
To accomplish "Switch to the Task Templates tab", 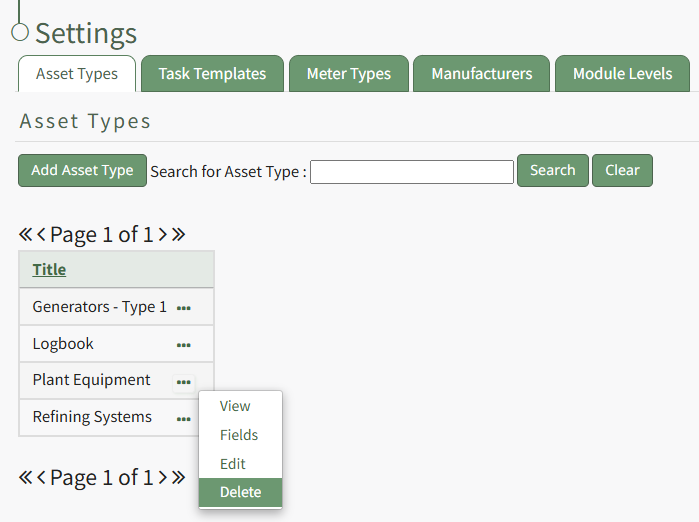I will 212,74.
